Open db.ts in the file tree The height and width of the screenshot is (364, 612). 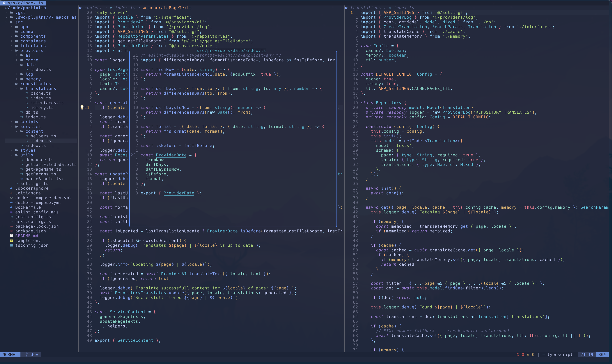click(32, 112)
